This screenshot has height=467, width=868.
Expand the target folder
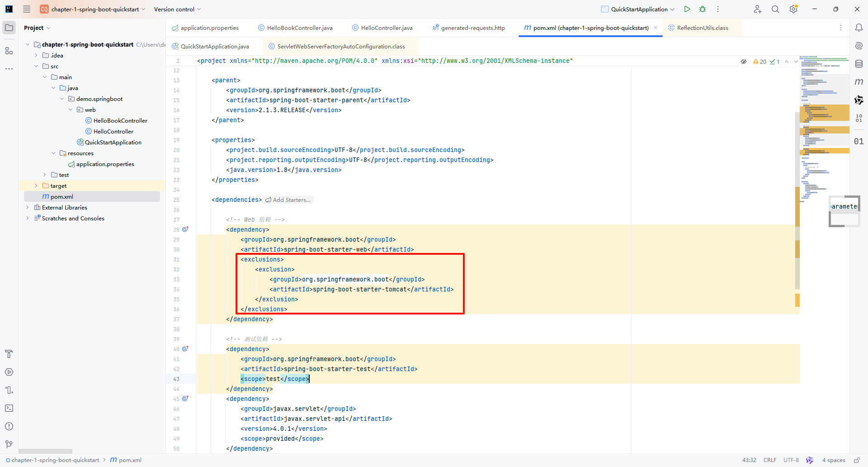36,186
